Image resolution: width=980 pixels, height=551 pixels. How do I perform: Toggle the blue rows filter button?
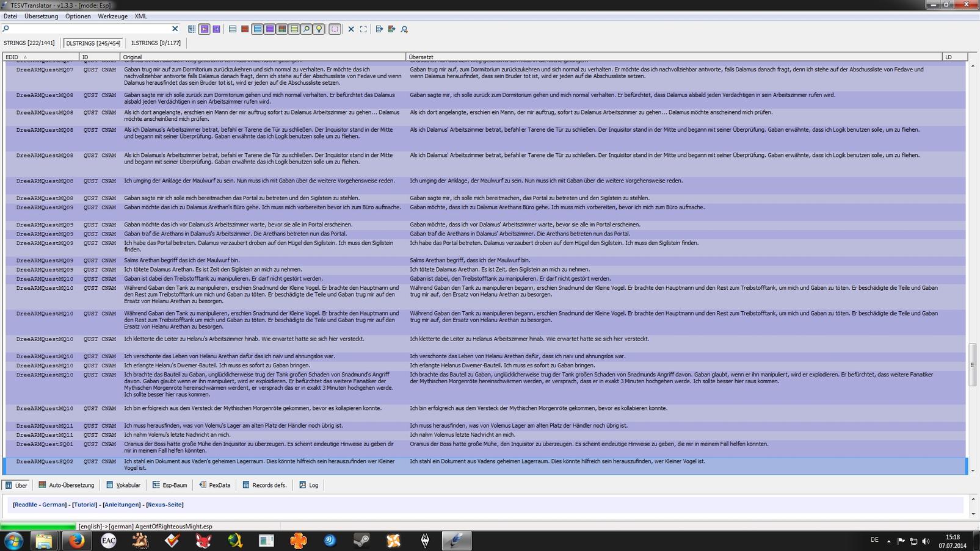[257, 29]
